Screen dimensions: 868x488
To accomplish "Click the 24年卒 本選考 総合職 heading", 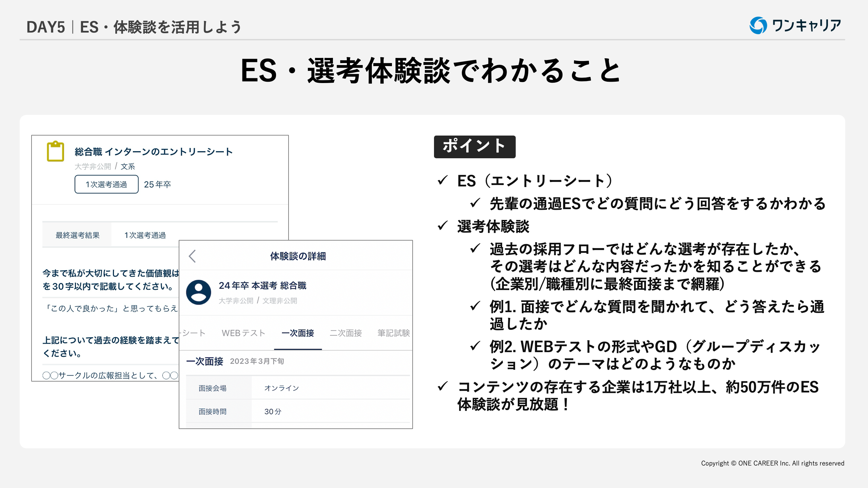I will click(x=262, y=286).
